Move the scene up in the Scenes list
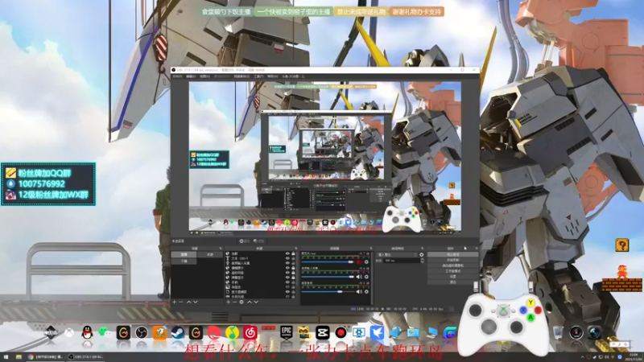Screen dimensions: 644x362 pyautogui.click(x=188, y=302)
